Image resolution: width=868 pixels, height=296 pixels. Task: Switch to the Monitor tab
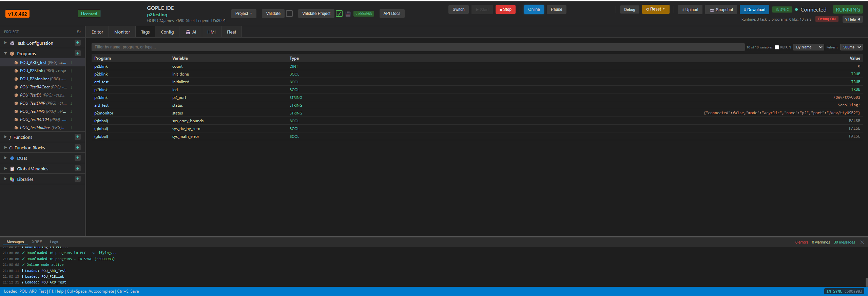coord(122,32)
